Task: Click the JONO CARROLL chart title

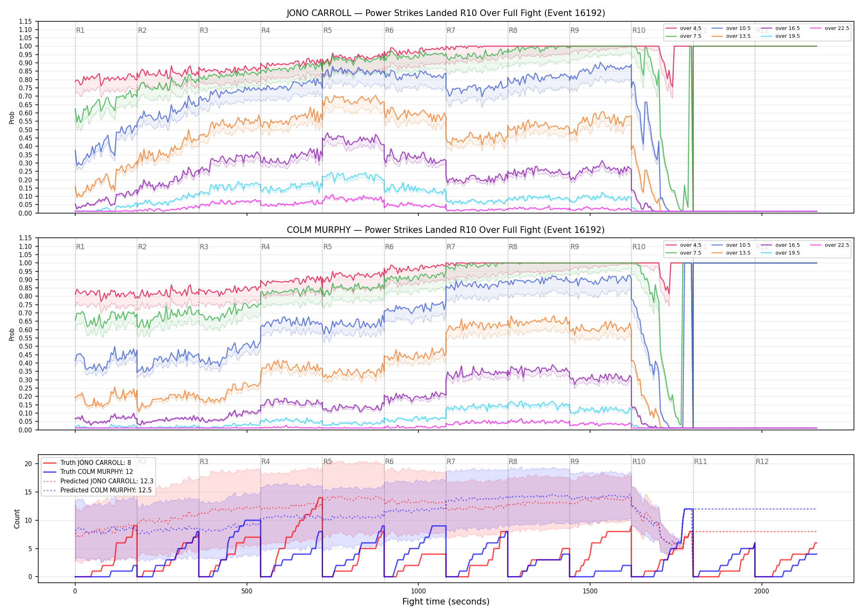Action: pos(446,13)
